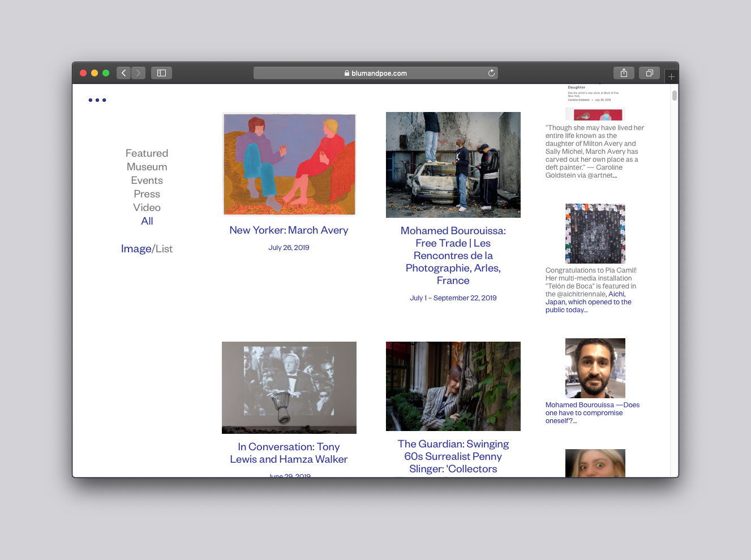The height and width of the screenshot is (560, 751).
Task: Open a new tab with plus button
Action: tap(671, 76)
